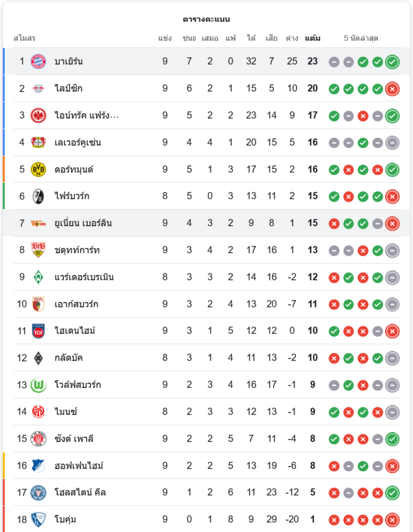
Task: Click the RB Leipzig club logo
Action: [x=38, y=88]
